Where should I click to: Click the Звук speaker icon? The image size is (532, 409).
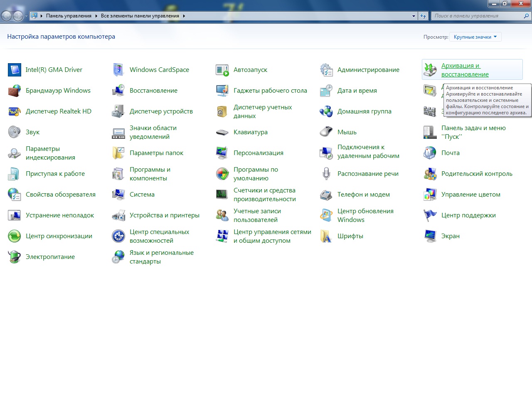tap(15, 132)
